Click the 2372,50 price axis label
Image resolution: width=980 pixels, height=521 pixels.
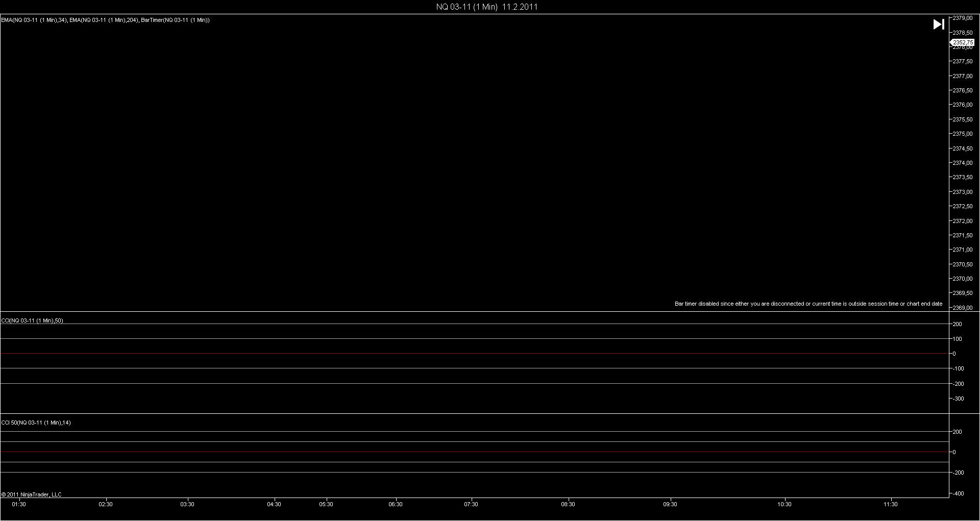click(963, 206)
